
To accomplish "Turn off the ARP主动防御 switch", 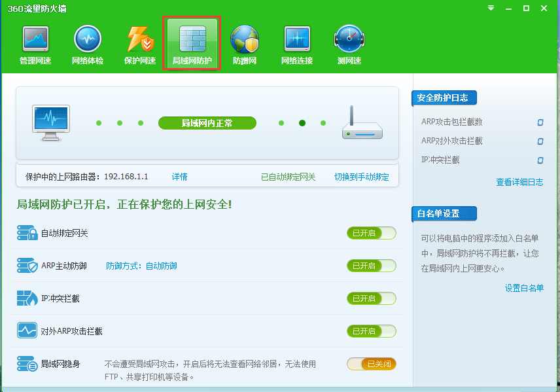I will pos(372,266).
